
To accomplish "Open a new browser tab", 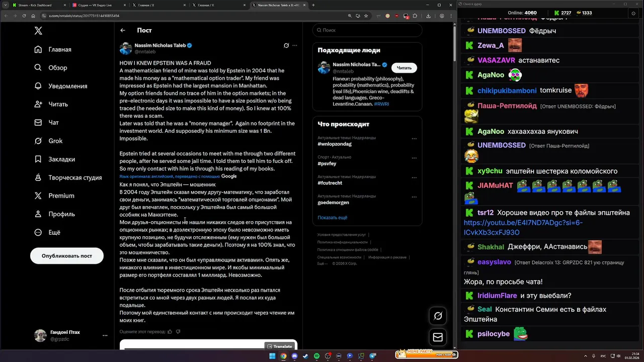I will point(313,5).
